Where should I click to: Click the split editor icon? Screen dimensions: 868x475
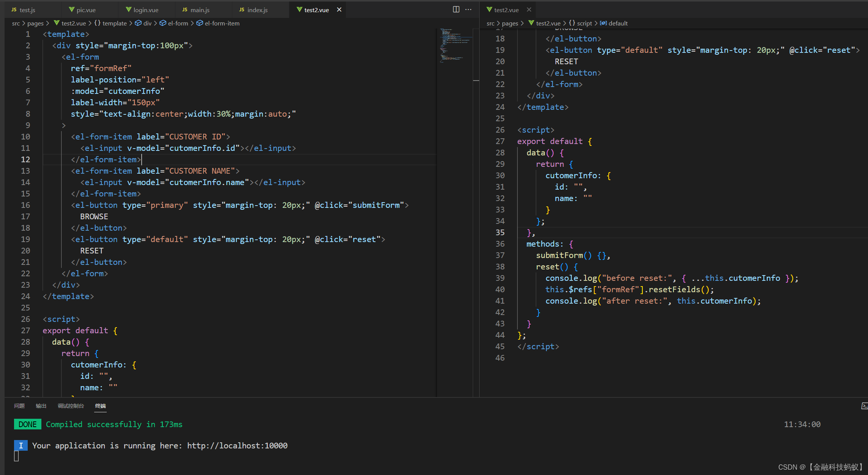pyautogui.click(x=456, y=9)
